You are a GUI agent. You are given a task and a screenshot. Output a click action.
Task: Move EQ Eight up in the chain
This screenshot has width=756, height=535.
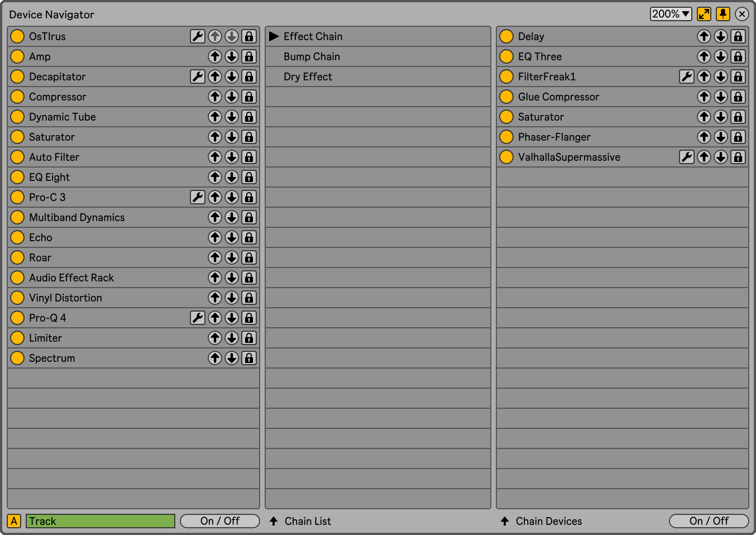tap(215, 177)
